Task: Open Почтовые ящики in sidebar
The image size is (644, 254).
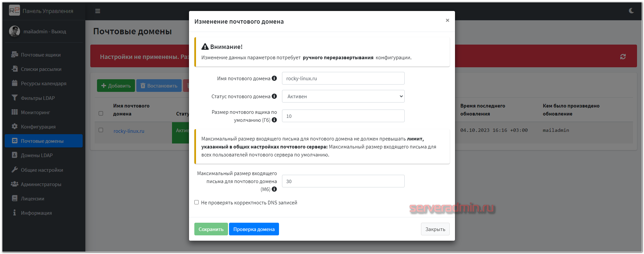Action: tap(44, 55)
